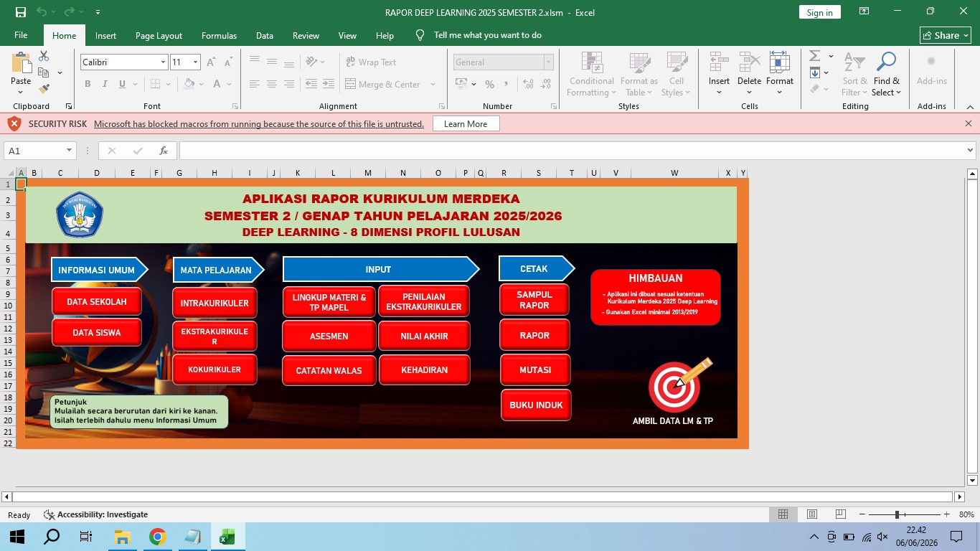Click the KOKURIKULER button
This screenshot has width=980, height=551.
pos(215,369)
